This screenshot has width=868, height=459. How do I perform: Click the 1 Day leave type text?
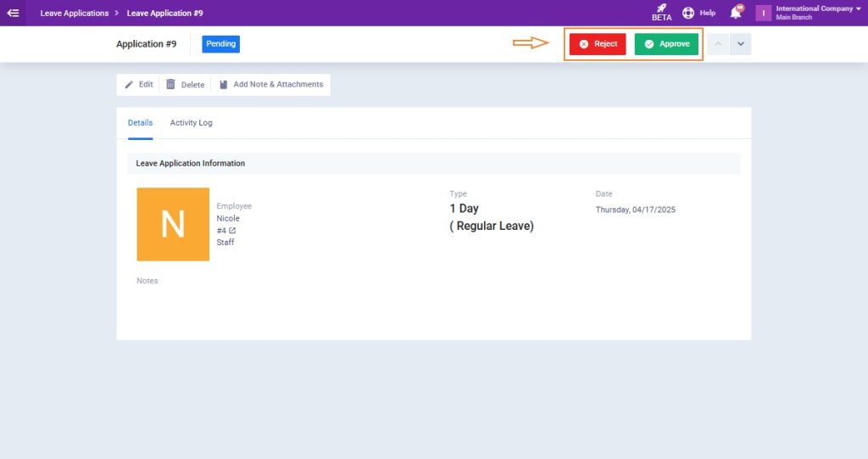point(464,209)
